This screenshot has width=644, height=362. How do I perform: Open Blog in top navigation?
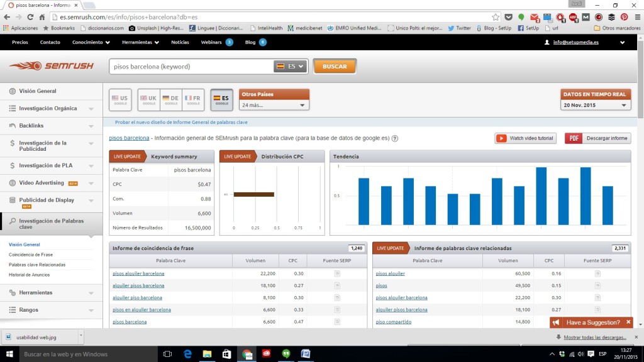250,42
